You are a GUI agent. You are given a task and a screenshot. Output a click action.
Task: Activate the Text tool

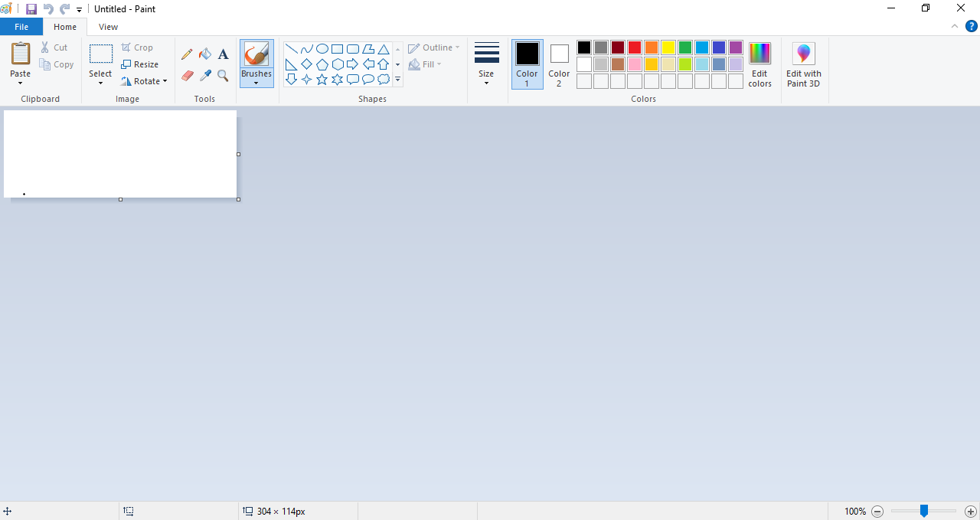coord(223,54)
